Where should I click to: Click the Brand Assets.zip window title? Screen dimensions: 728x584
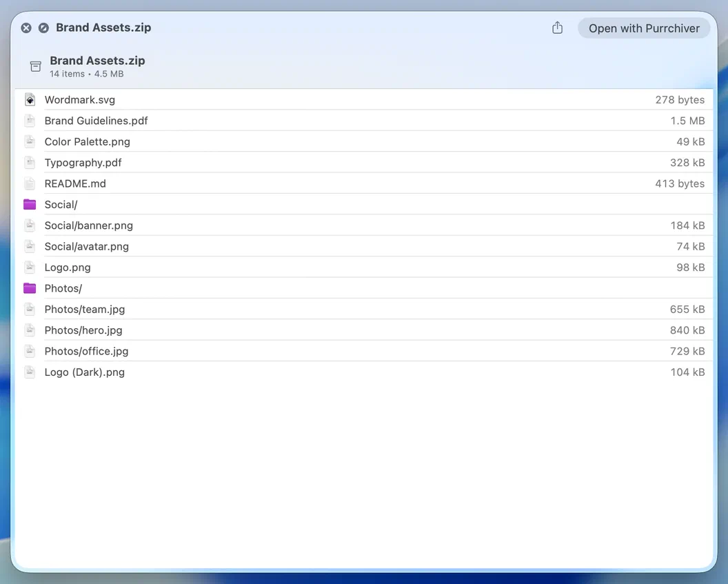pos(103,28)
